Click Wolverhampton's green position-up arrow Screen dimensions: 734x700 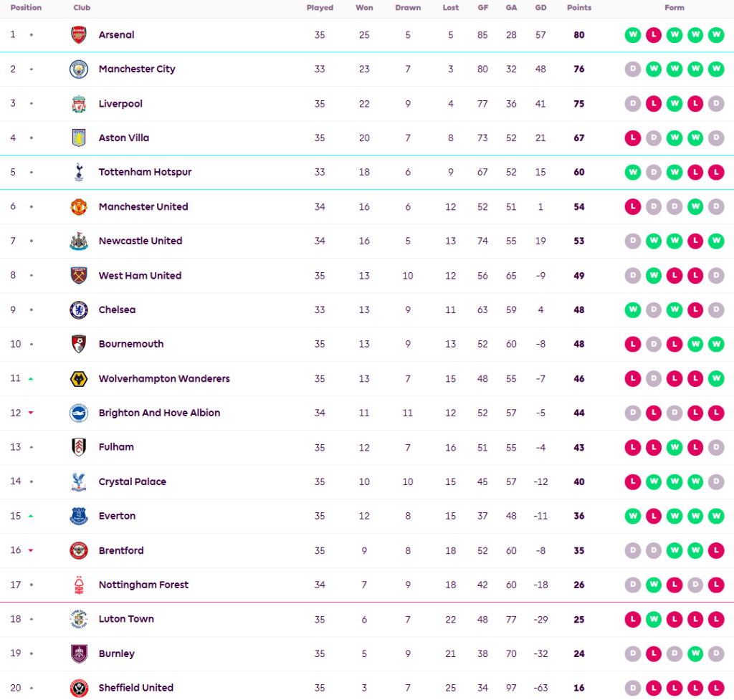click(31, 379)
